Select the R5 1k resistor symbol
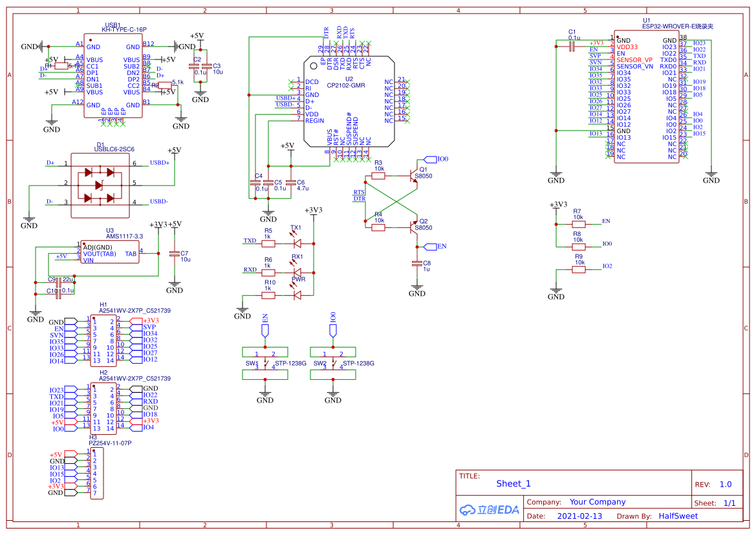 (x=268, y=244)
